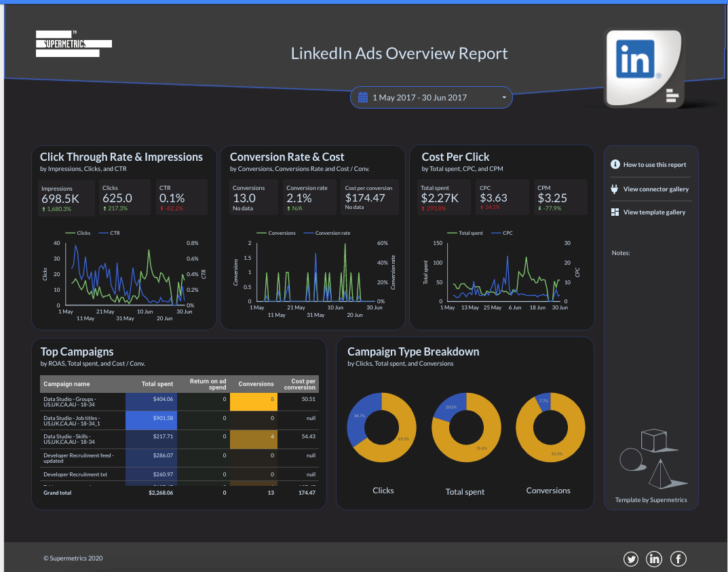Click the Cost per conversion $174.47 scorecard

point(370,197)
